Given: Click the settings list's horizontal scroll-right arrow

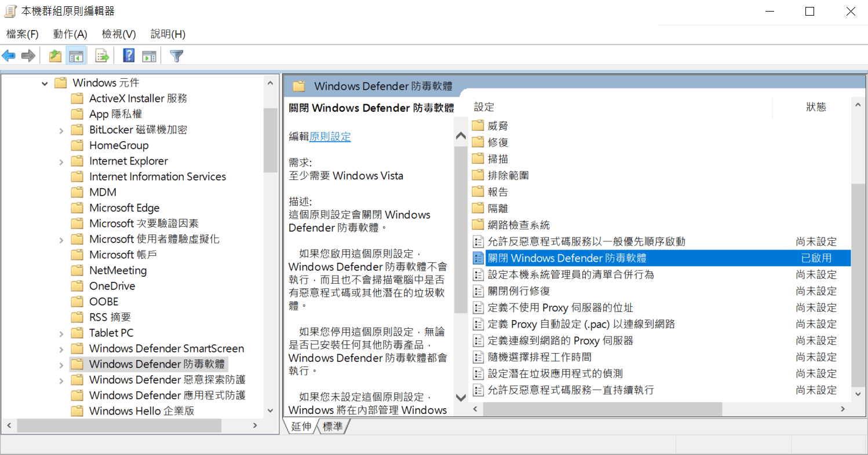Looking at the screenshot, I should click(844, 409).
